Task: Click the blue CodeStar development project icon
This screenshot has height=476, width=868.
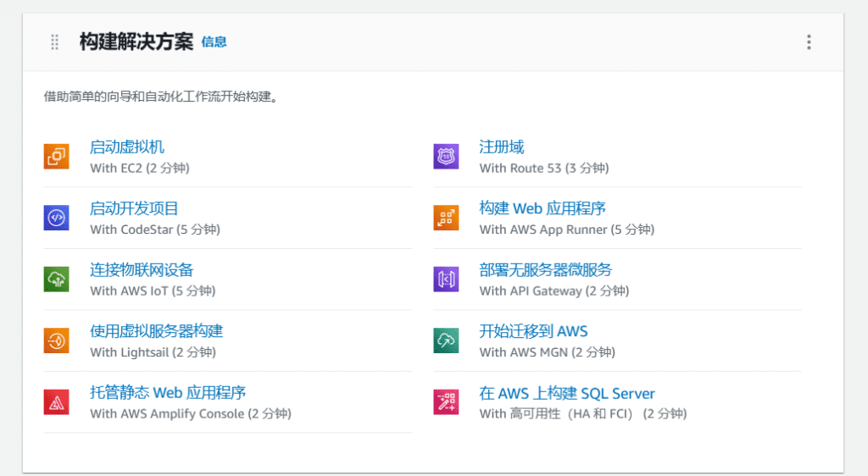Action: click(x=56, y=218)
